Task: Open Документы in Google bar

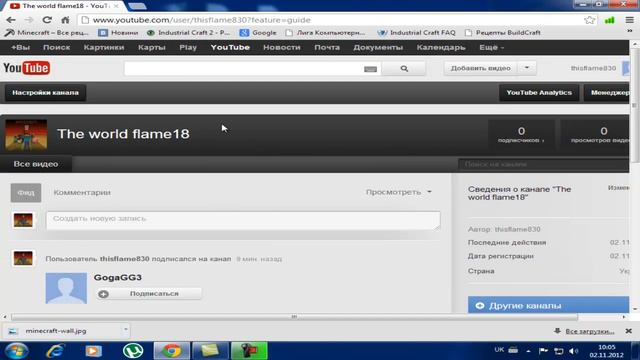Action: (378, 47)
